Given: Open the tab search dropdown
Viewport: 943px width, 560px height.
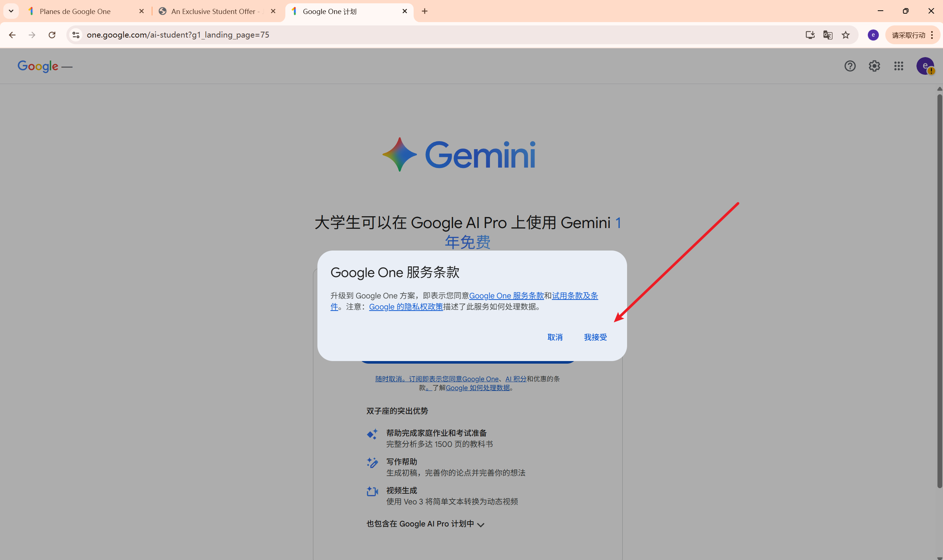Looking at the screenshot, I should (11, 11).
